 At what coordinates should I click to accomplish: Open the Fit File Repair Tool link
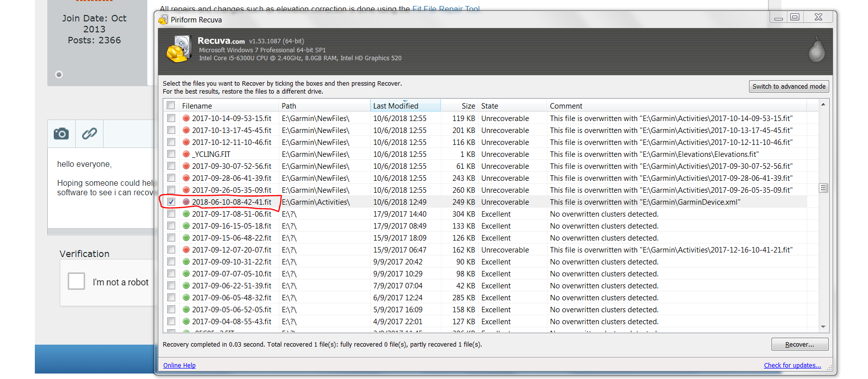coord(446,8)
